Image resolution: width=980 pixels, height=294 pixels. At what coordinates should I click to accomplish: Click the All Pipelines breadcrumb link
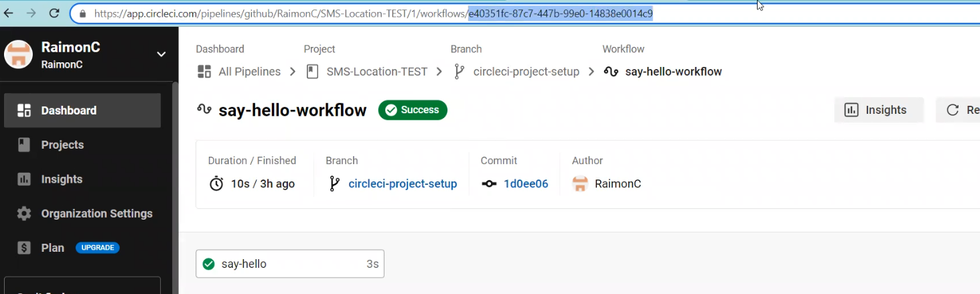pyautogui.click(x=249, y=72)
